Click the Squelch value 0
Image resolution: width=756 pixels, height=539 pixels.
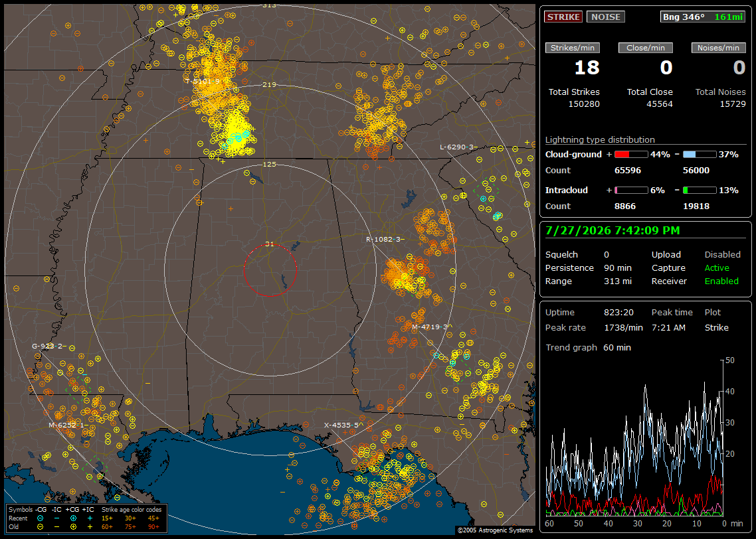coord(607,255)
